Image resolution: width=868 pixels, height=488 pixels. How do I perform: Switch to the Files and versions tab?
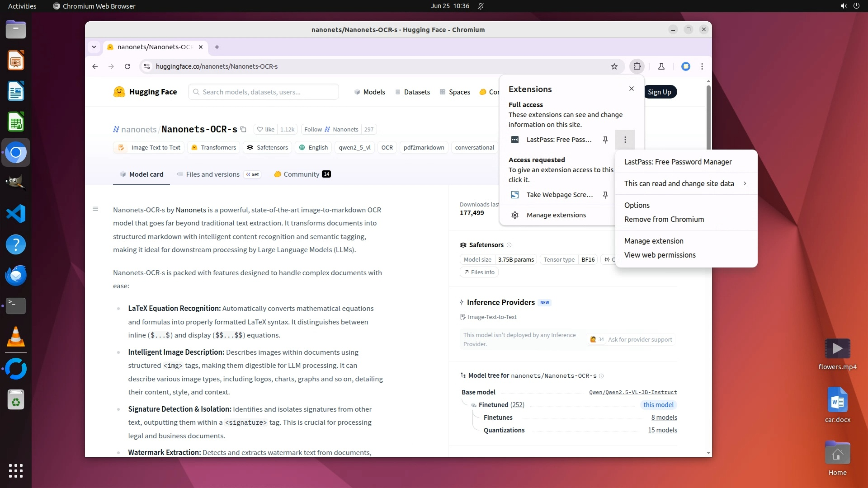(x=212, y=174)
